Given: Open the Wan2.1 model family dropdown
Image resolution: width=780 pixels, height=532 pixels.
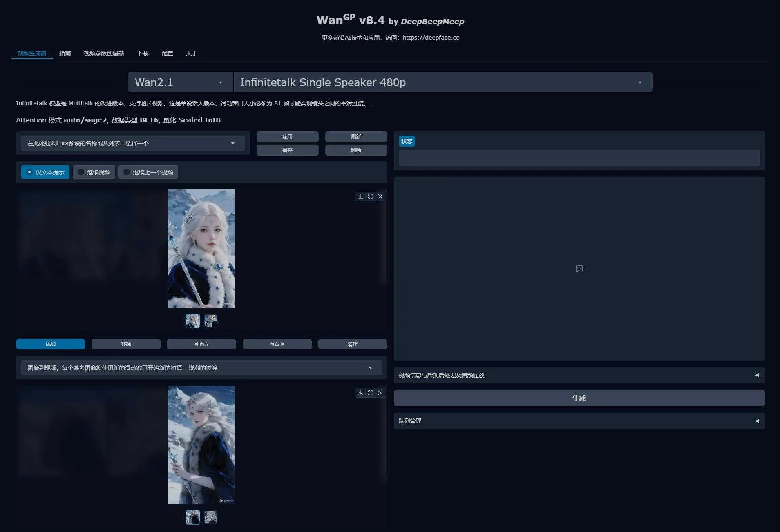Looking at the screenshot, I should [x=180, y=82].
